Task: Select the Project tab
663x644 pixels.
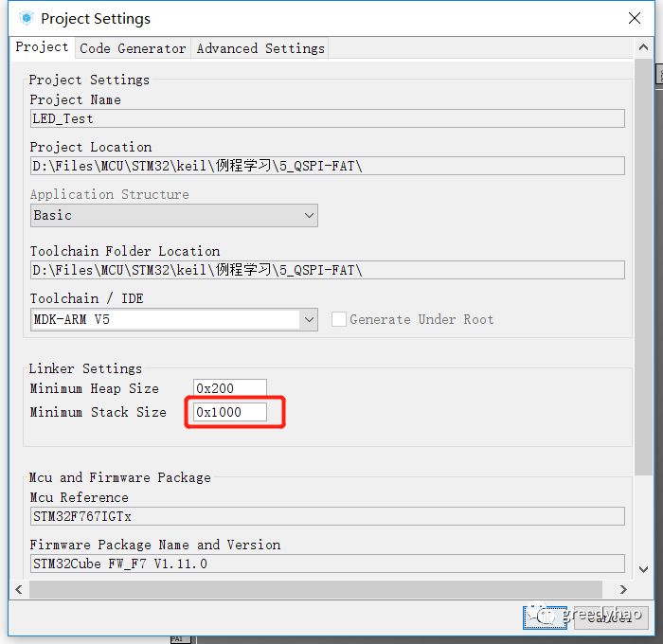Action: coord(42,47)
